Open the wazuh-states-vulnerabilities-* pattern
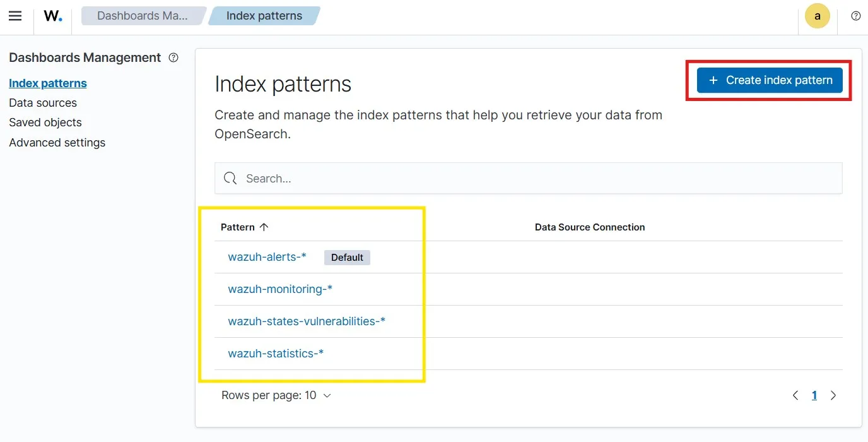 307,321
